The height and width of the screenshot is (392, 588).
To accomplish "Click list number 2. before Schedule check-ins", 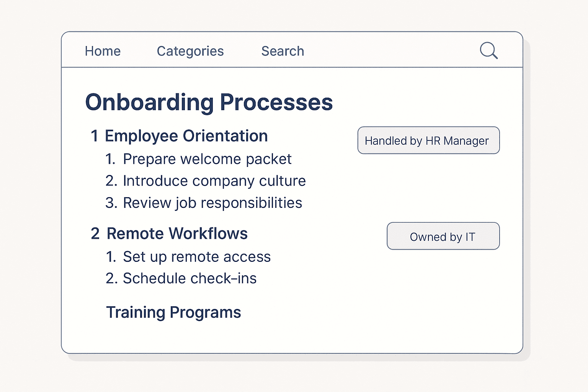I will tap(111, 278).
